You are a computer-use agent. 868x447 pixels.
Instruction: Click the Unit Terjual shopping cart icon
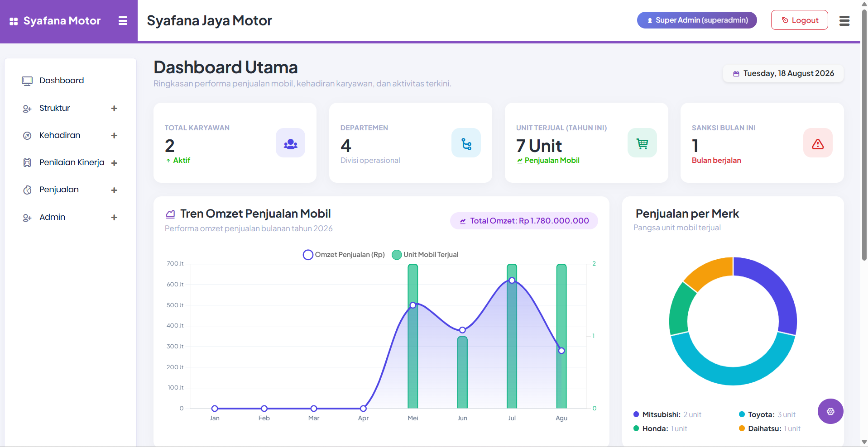pos(642,143)
